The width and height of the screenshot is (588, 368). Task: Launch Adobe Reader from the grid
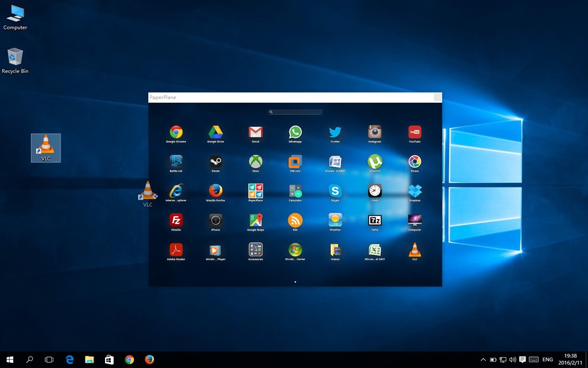click(x=176, y=250)
